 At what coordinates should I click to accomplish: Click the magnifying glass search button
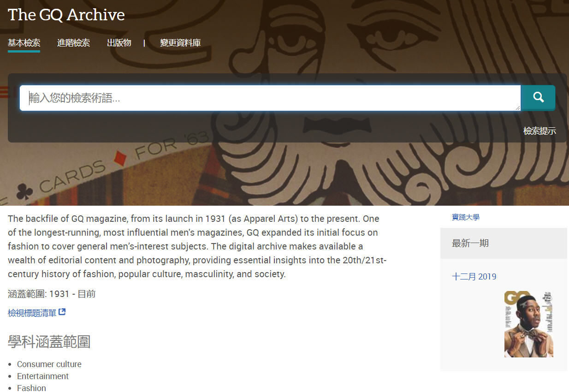click(538, 98)
